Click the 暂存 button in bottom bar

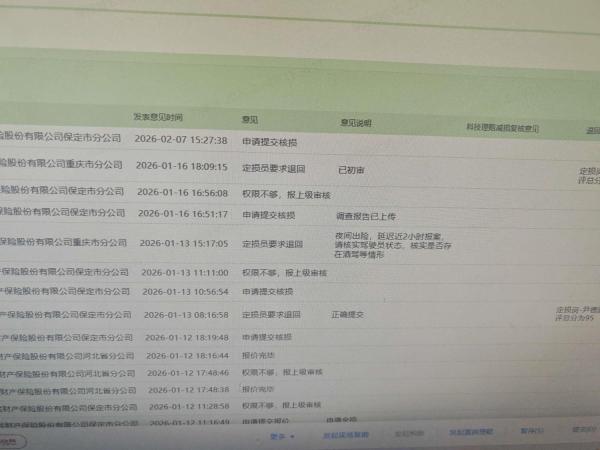[x=532, y=431]
